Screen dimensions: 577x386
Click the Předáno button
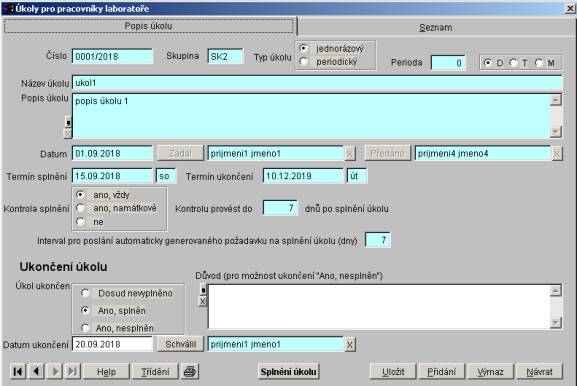point(387,153)
